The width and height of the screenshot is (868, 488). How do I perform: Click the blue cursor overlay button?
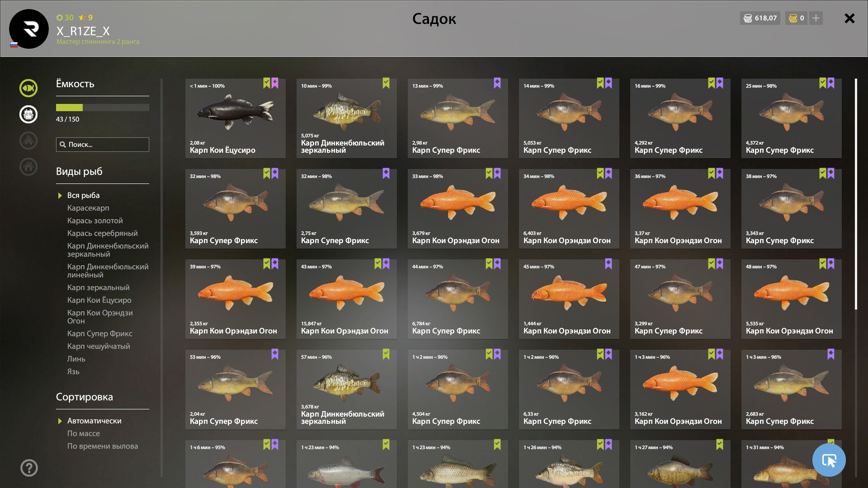829,460
